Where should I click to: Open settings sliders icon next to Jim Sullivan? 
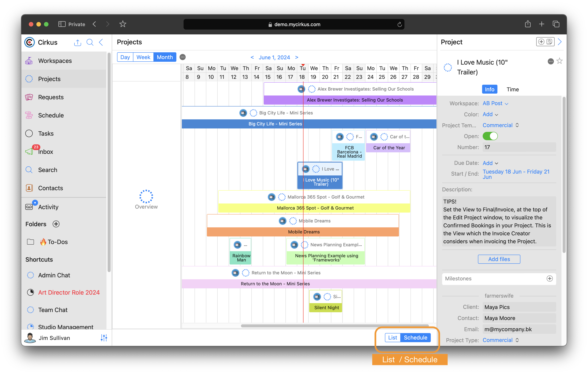104,338
